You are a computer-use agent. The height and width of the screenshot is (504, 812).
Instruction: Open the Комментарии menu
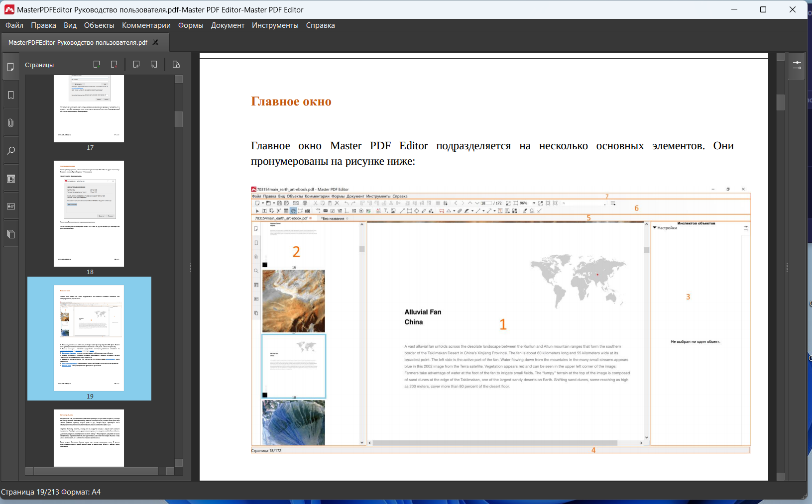146,25
